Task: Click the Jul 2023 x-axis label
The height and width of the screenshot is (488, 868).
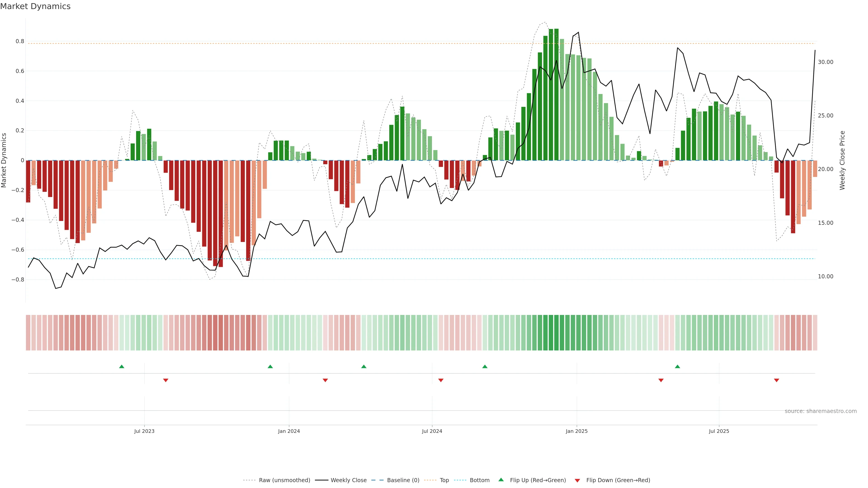Action: (x=144, y=431)
